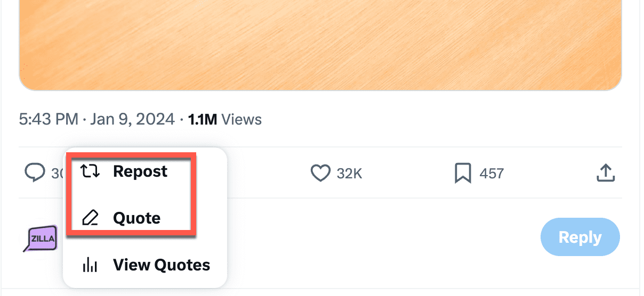Click the 457 bookmarks count
This screenshot has height=296, width=644.
[490, 174]
